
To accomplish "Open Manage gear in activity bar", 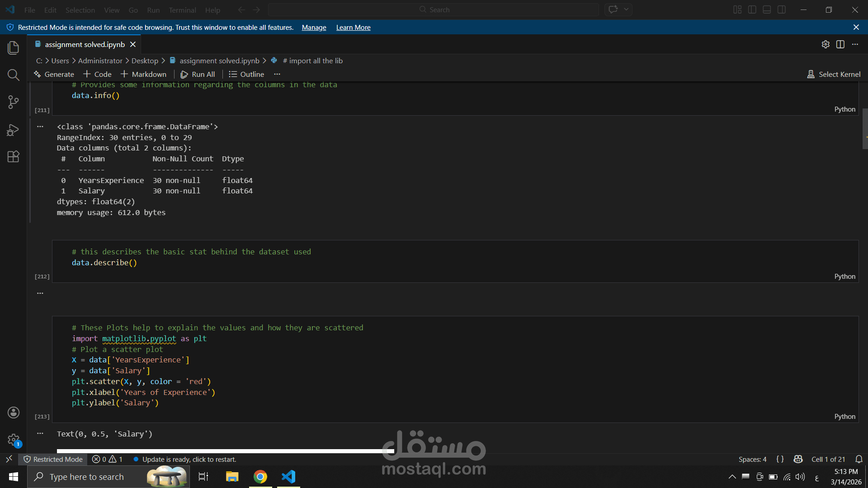I will pyautogui.click(x=14, y=440).
